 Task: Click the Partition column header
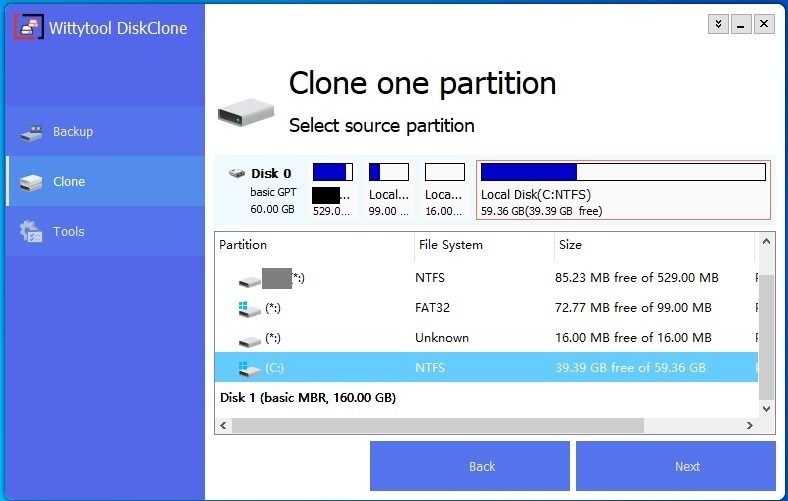coord(315,245)
